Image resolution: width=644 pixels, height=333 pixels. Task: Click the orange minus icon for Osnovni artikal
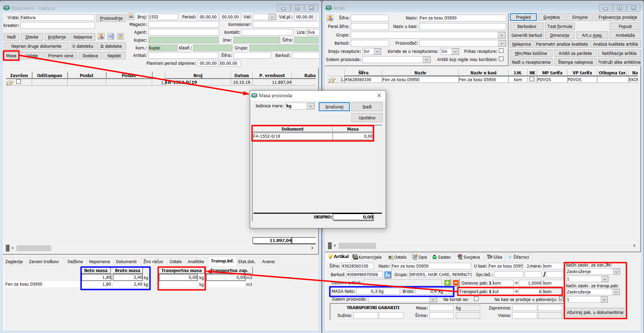456,283
